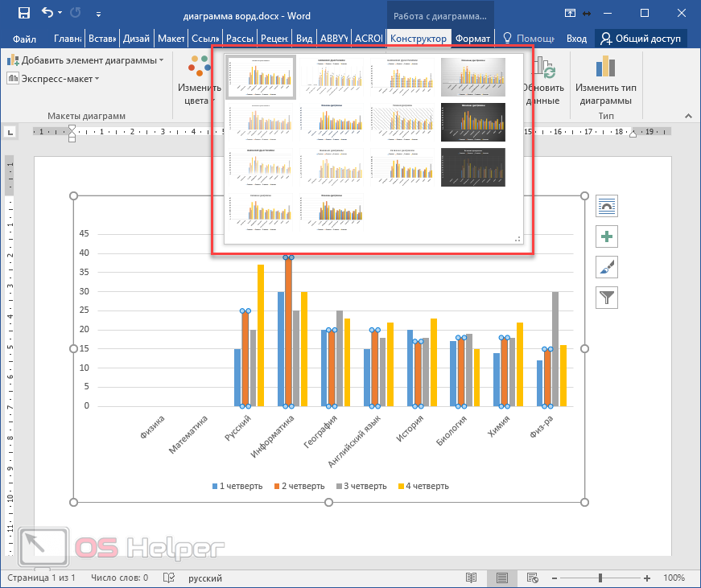Open Chart Styles paintbrush button

pos(606,267)
